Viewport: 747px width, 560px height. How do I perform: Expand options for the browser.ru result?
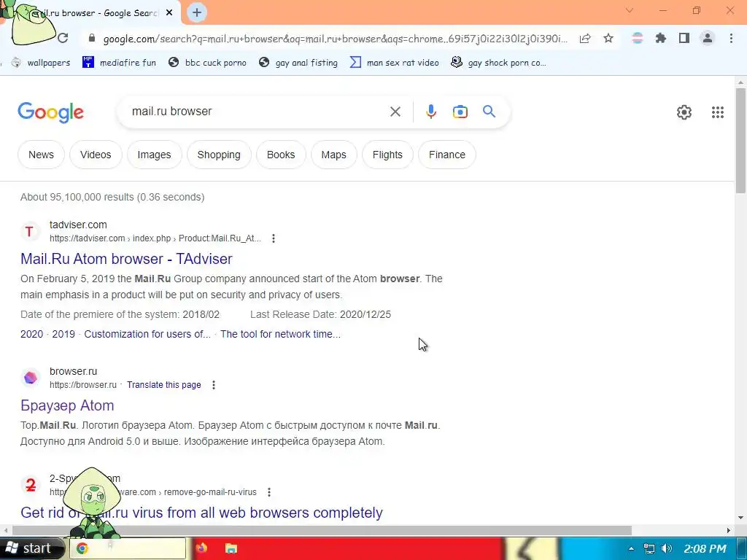(x=214, y=385)
